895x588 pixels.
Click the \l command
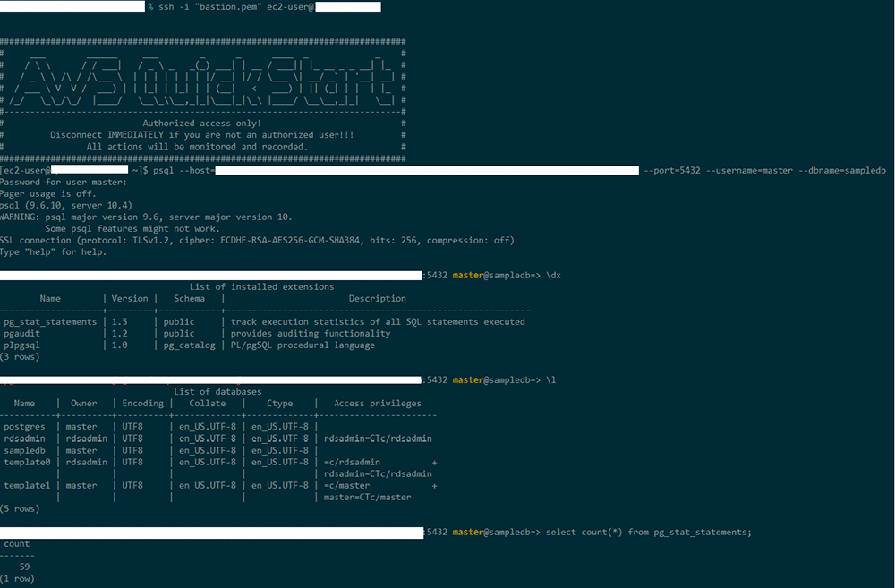[x=550, y=380]
